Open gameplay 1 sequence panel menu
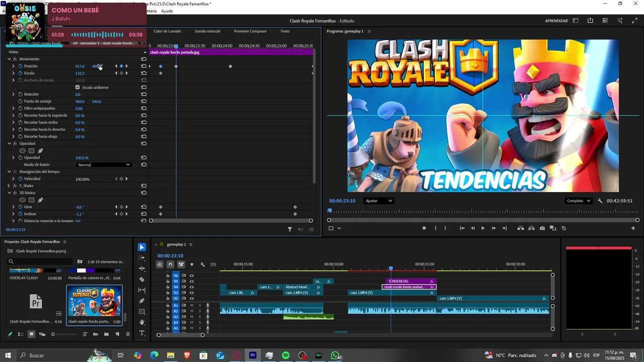Image resolution: width=644 pixels, height=362 pixels. tap(191, 244)
